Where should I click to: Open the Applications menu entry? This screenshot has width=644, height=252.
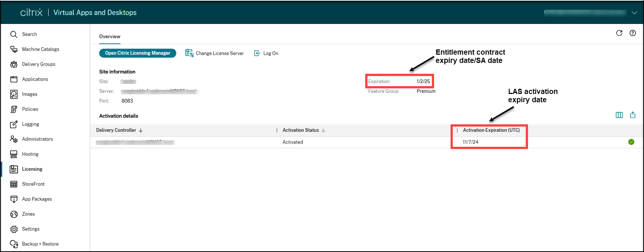pyautogui.click(x=35, y=79)
